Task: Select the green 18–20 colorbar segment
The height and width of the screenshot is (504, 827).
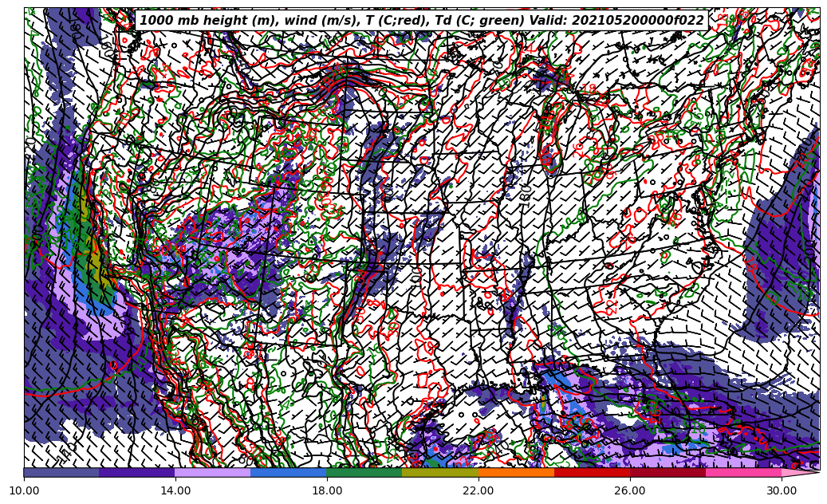Action: pyautogui.click(x=364, y=472)
